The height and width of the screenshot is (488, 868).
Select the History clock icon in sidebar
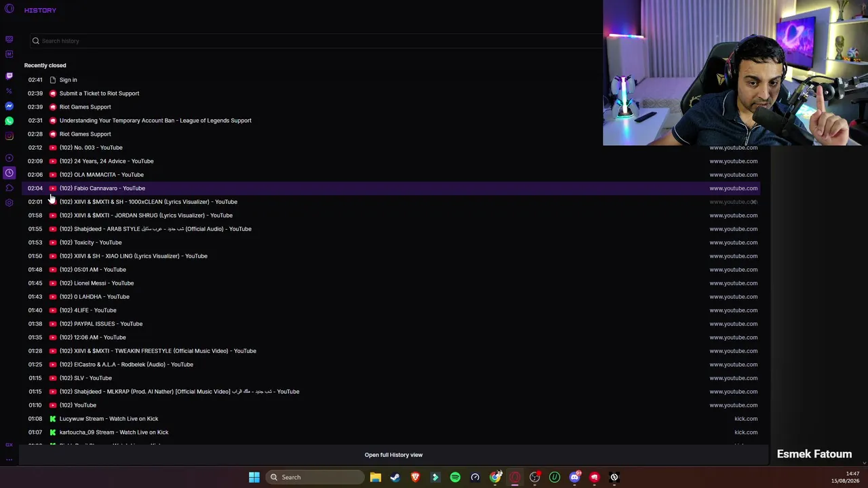pyautogui.click(x=9, y=173)
